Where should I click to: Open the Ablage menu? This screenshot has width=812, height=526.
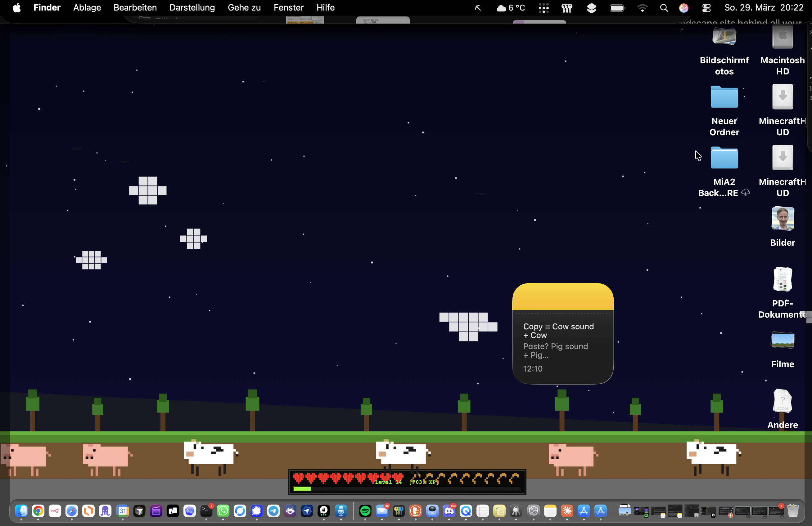click(x=87, y=7)
